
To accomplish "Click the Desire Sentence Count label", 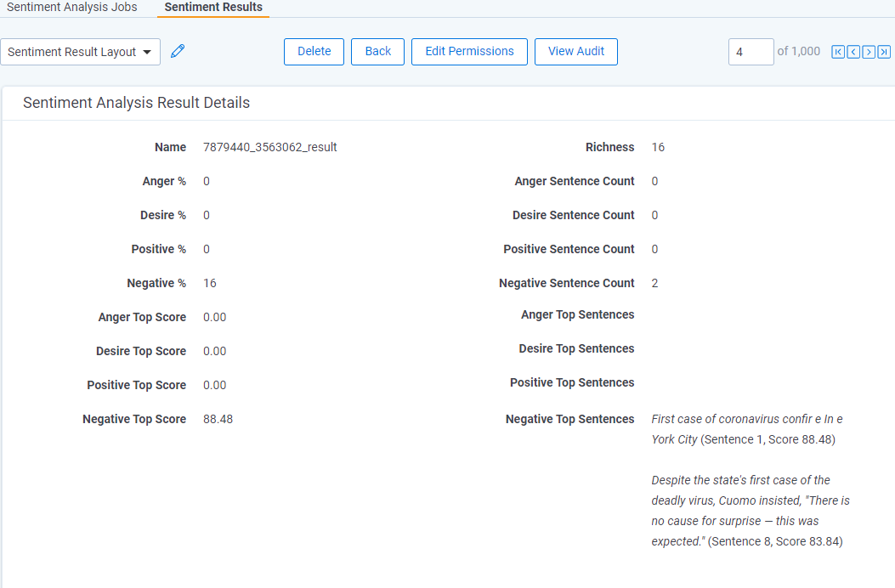I will pos(573,215).
